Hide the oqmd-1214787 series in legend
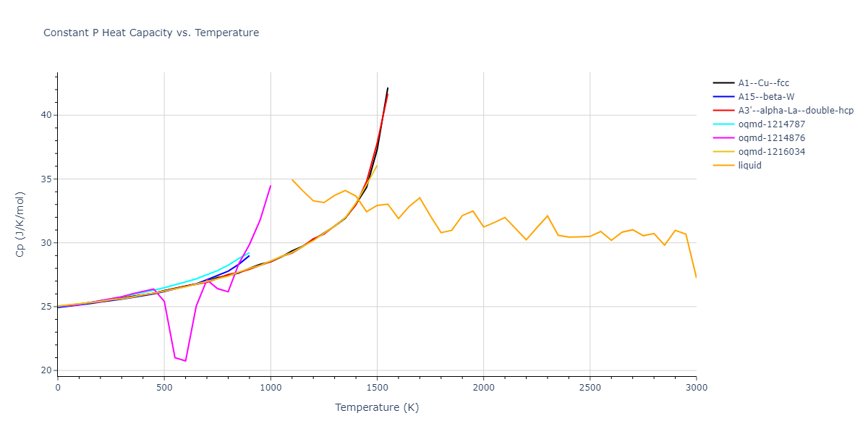The width and height of the screenshot is (868, 434). coord(771,124)
